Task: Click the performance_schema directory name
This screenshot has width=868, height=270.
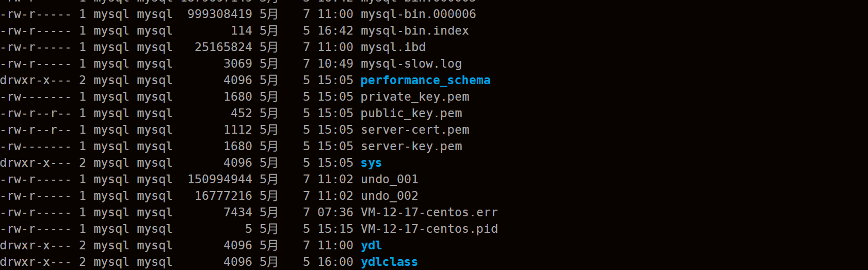Action: click(x=425, y=81)
